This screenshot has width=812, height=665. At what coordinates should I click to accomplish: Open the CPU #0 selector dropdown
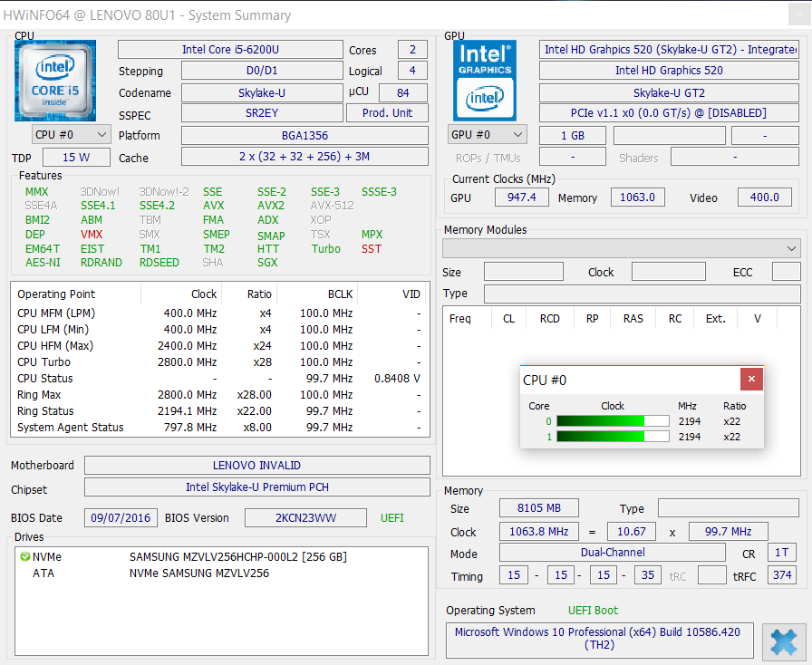click(x=71, y=135)
